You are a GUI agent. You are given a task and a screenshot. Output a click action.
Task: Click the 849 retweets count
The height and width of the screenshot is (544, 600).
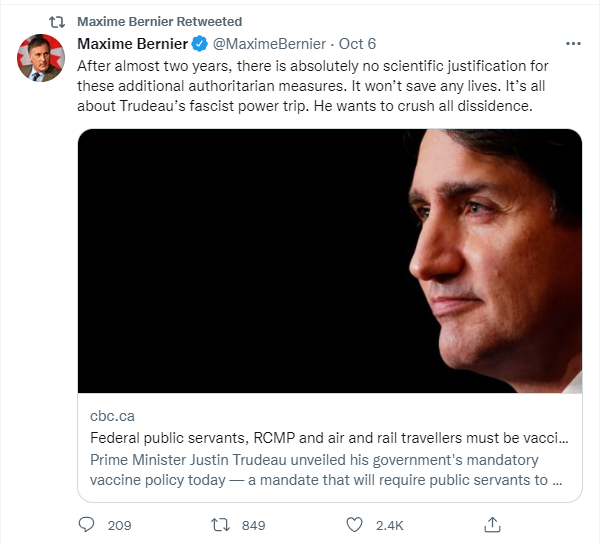click(253, 524)
